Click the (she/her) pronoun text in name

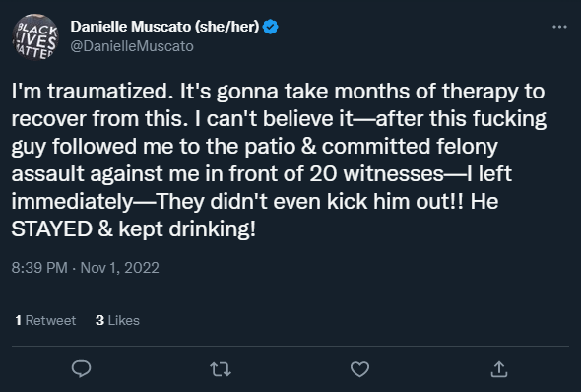click(226, 27)
